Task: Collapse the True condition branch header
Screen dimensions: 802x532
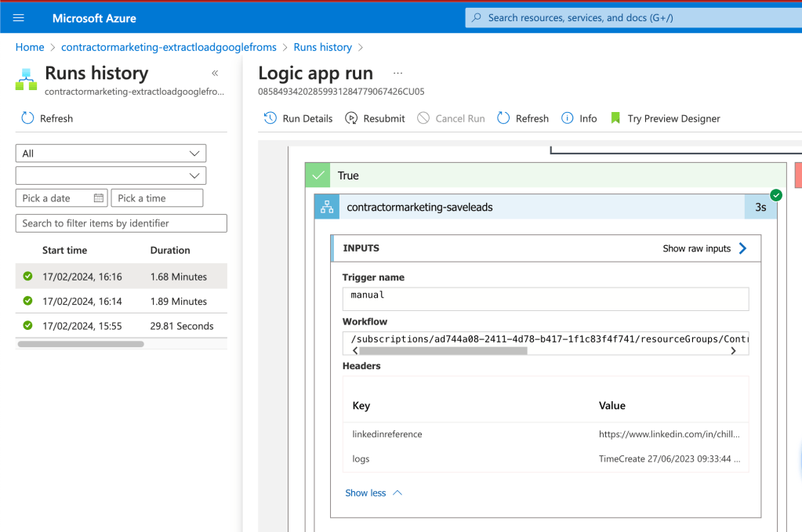Action: click(x=546, y=176)
